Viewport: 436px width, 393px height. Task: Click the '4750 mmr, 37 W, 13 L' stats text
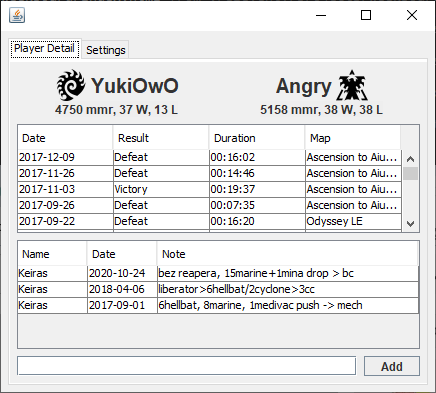point(116,110)
